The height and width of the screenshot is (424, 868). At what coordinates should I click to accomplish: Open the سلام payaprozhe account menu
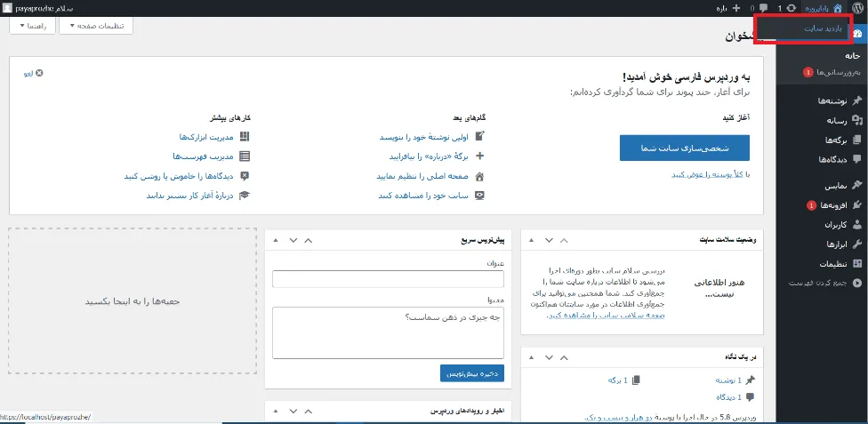click(39, 8)
